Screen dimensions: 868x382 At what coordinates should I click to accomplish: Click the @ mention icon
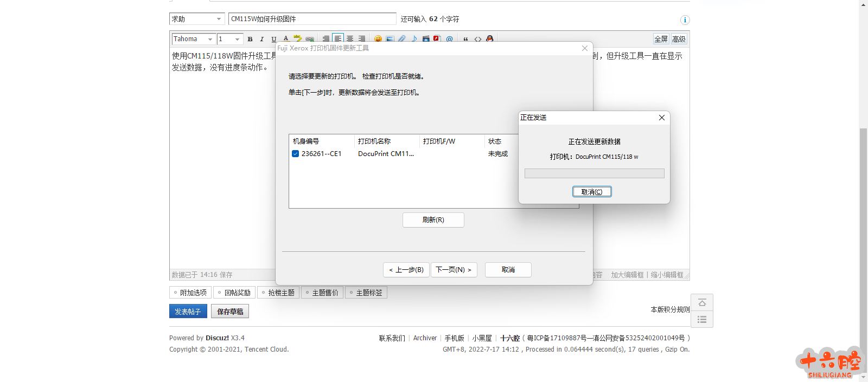[450, 39]
